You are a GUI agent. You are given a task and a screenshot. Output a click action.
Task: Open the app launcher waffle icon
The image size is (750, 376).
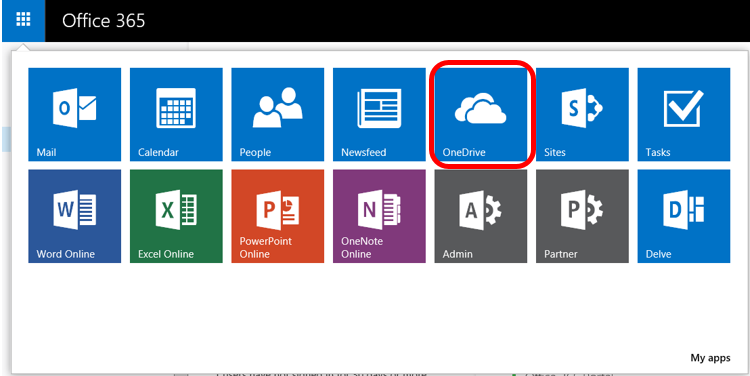[x=23, y=20]
